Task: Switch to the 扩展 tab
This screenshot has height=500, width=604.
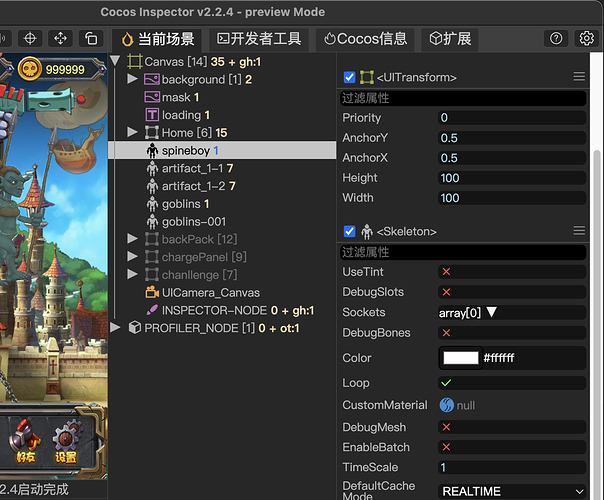Action: click(x=450, y=39)
